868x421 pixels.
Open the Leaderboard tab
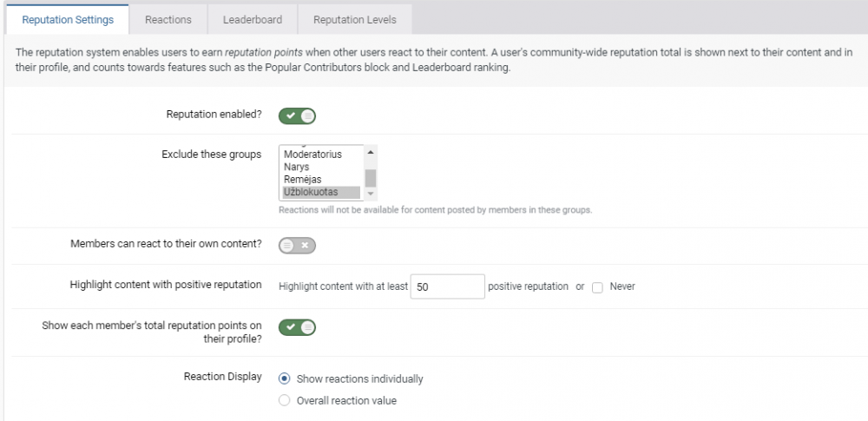tap(251, 19)
